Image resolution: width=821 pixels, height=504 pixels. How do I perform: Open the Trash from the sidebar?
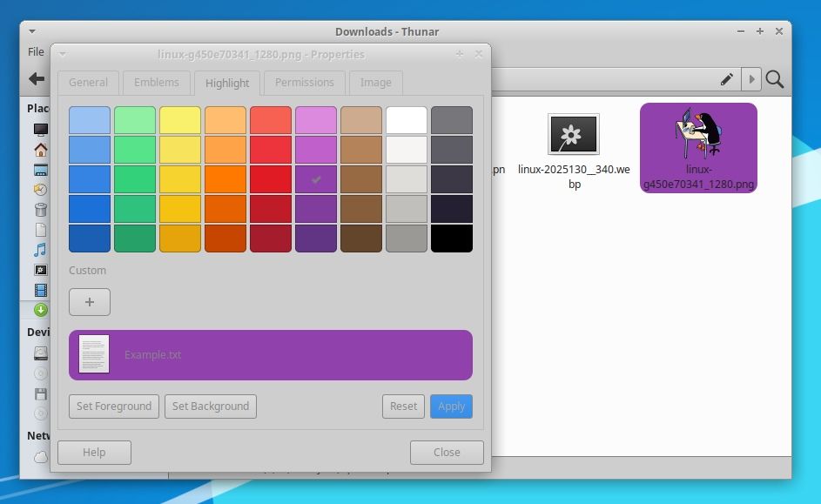[40, 208]
